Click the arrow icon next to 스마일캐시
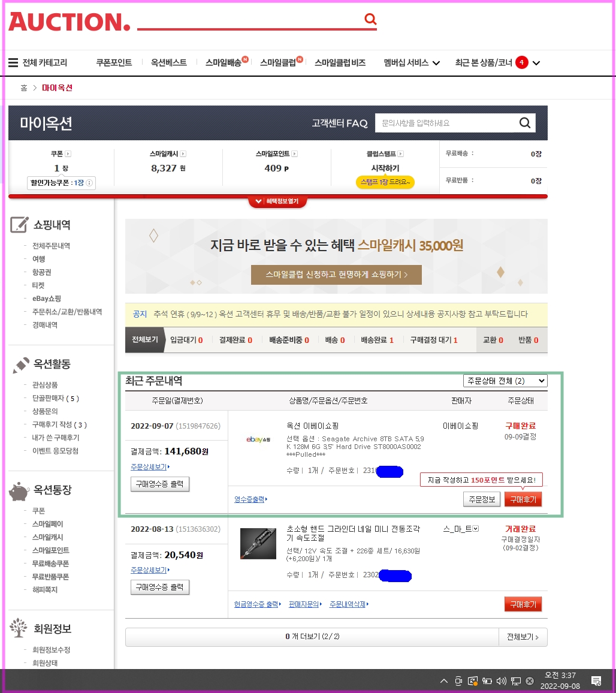Image resolution: width=616 pixels, height=693 pixels. click(x=183, y=154)
